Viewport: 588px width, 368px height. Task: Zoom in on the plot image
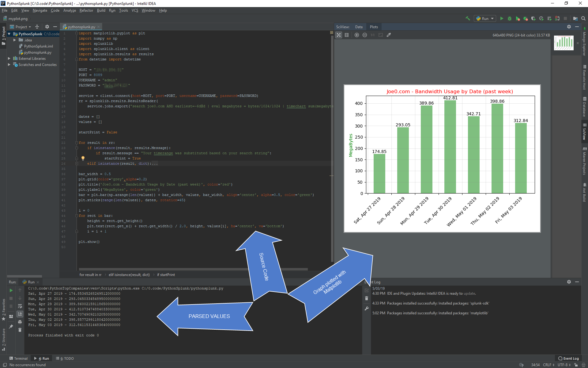(357, 35)
